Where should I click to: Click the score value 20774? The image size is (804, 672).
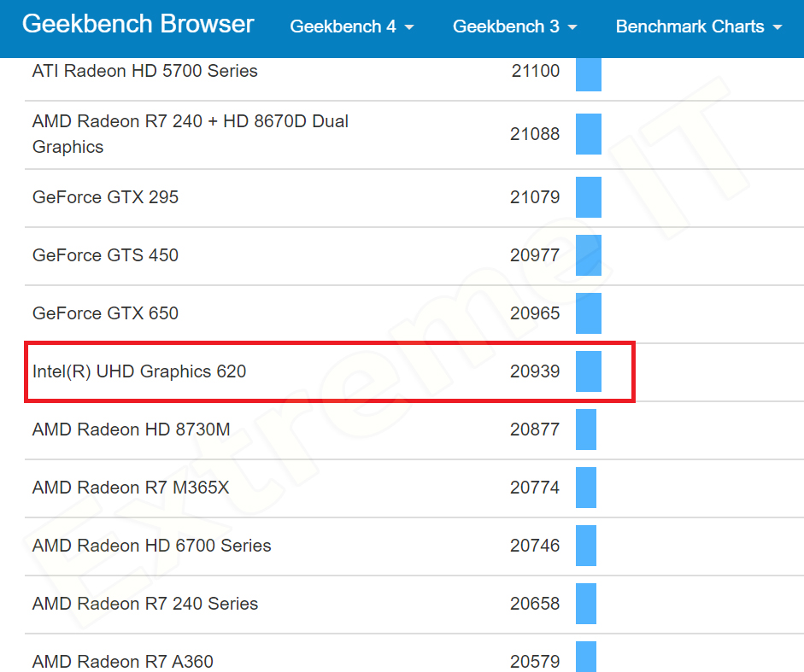[535, 487]
